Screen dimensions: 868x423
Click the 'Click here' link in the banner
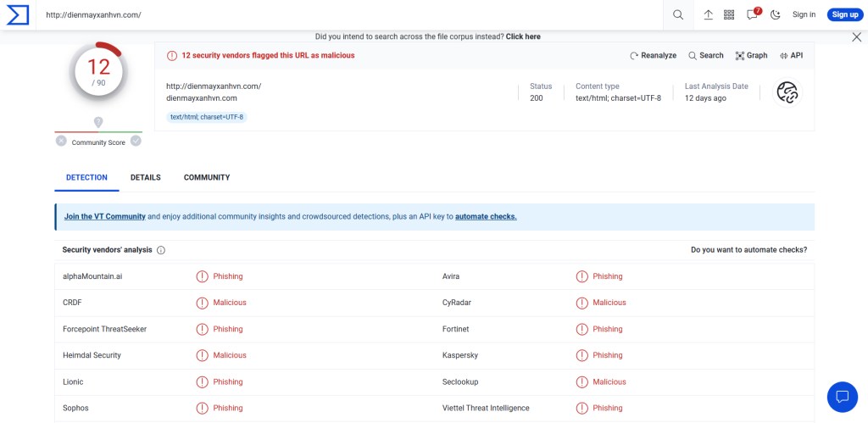(x=523, y=36)
